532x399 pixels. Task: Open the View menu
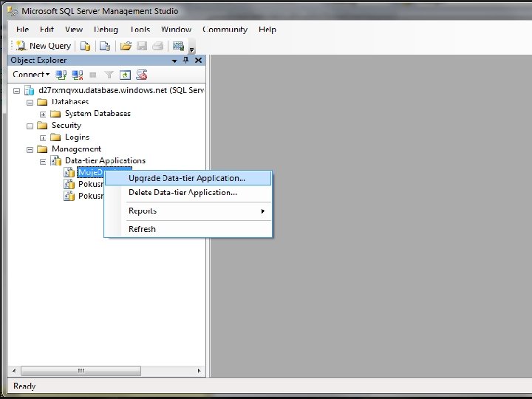coord(74,30)
